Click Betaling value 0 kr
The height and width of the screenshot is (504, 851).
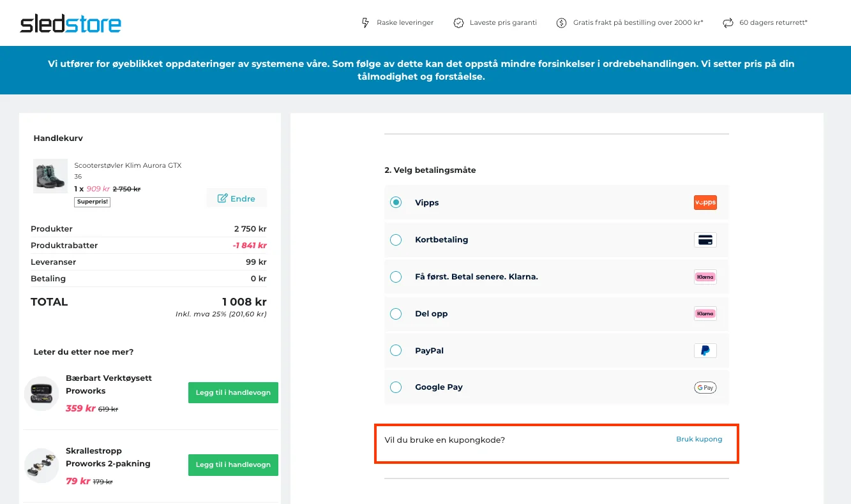click(259, 279)
